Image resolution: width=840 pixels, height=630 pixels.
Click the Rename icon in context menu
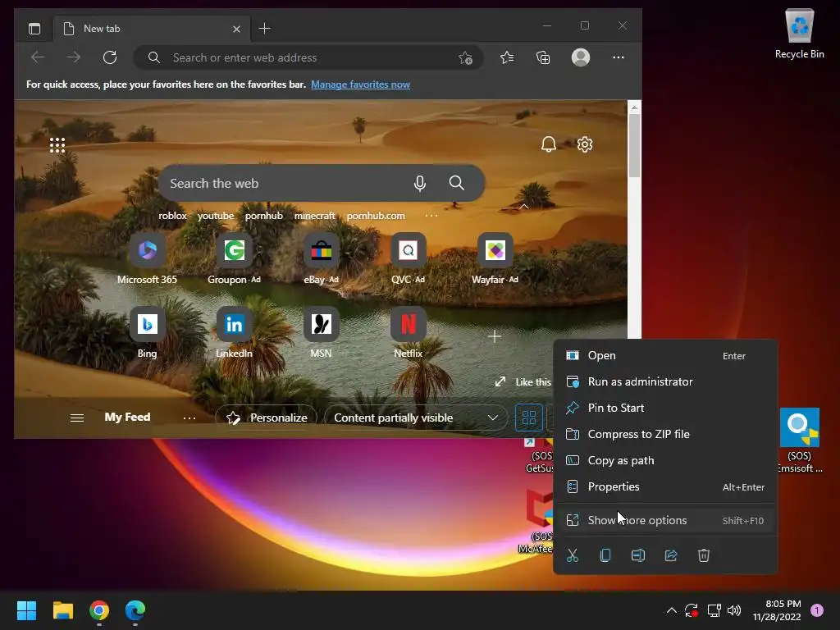638,555
